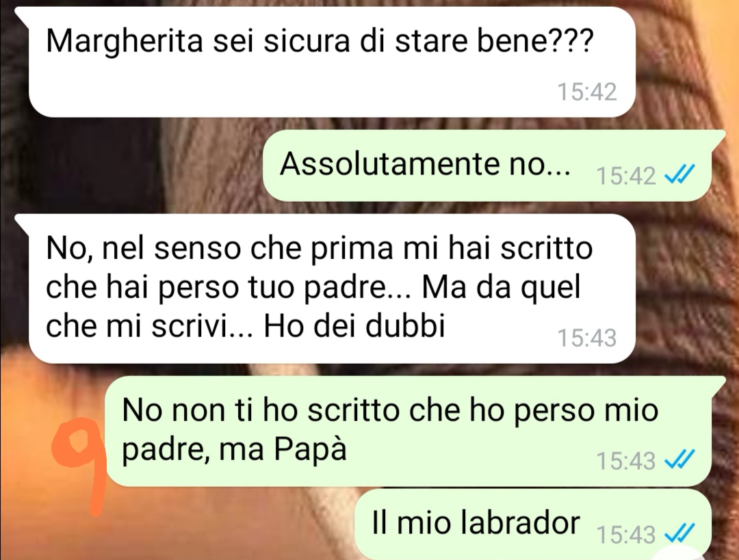
Task: Click the 15:43 timestamp on the "Papà" message
Action: coord(626,461)
